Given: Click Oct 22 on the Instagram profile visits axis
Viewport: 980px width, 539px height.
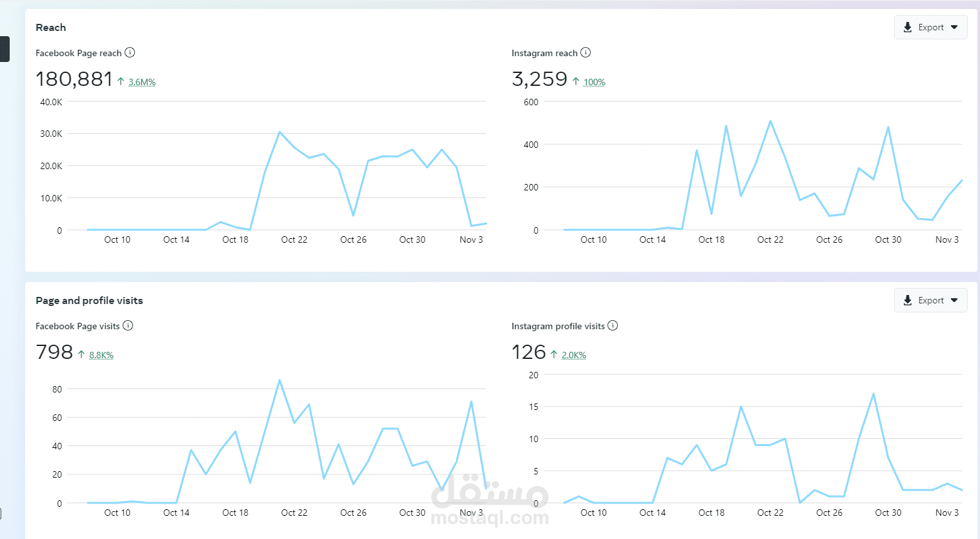Looking at the screenshot, I should click(770, 513).
